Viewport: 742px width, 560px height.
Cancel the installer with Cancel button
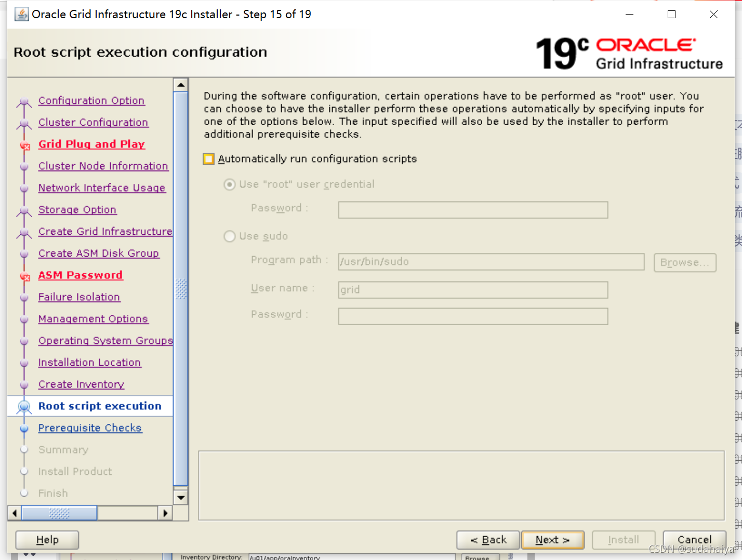coord(695,540)
